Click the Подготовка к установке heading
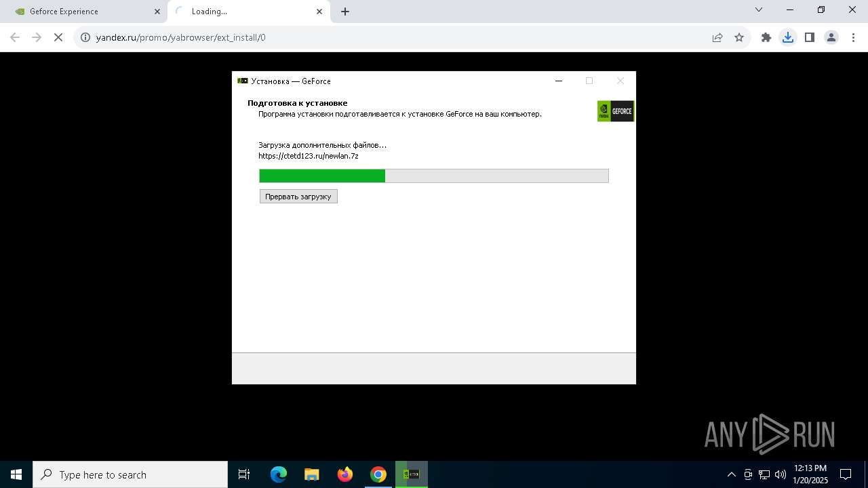The image size is (868, 488). click(x=297, y=103)
